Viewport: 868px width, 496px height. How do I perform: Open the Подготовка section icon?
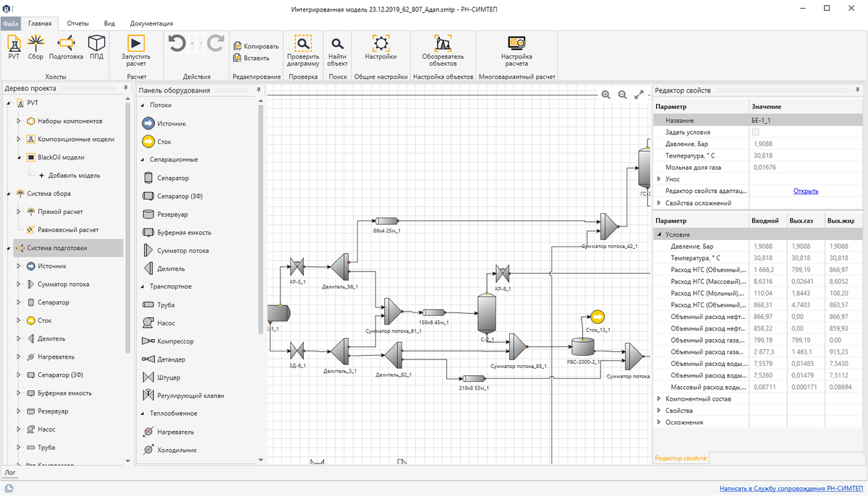pos(66,47)
